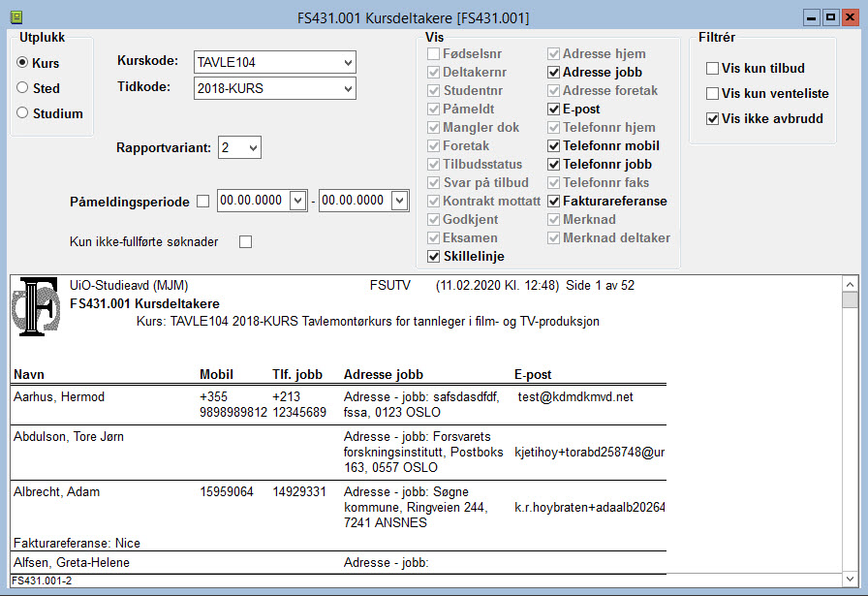Tick Kun ikke-fullførte søknader checkbox
Screen dimensions: 868x596
[245, 242]
